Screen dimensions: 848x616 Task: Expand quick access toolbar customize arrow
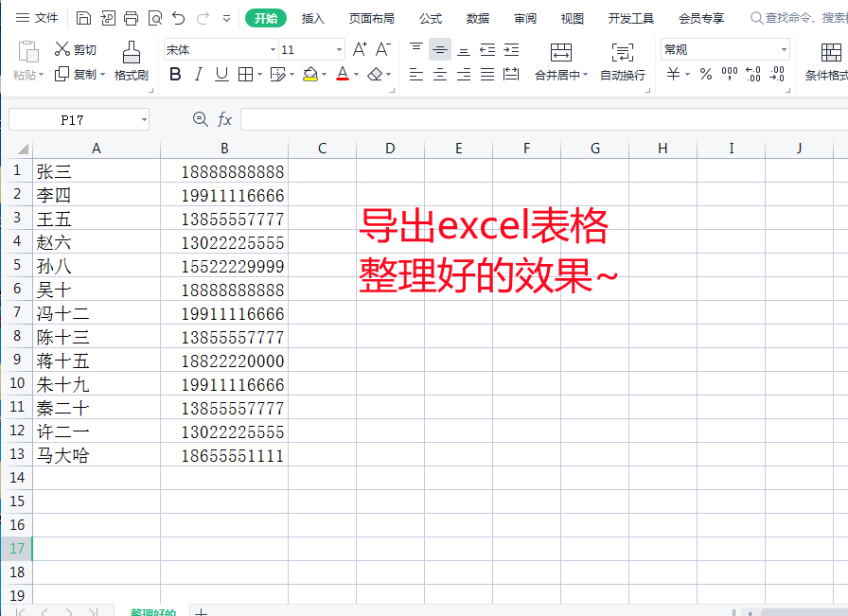coord(226,18)
